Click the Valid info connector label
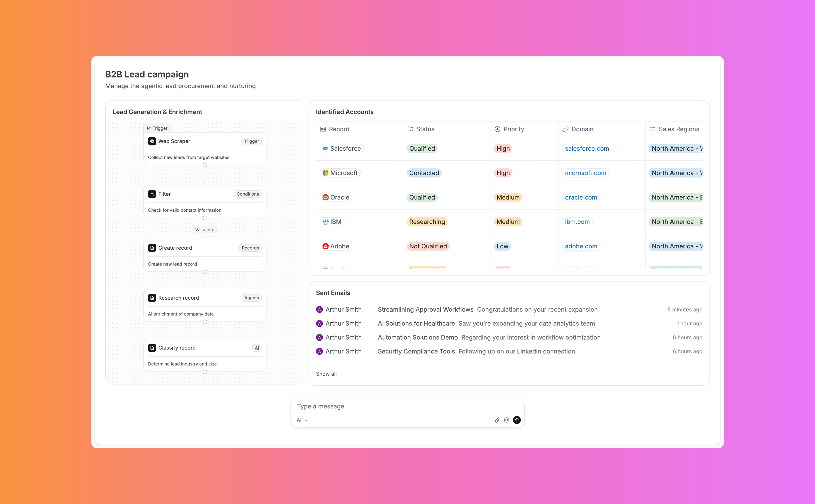This screenshot has height=504, width=815. 205,229
